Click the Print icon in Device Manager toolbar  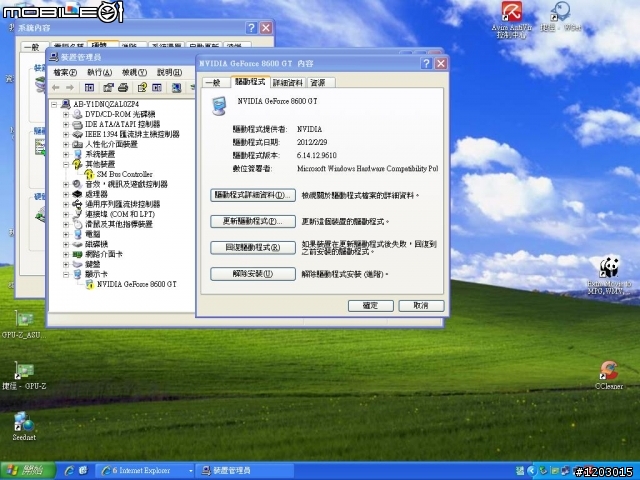123,87
